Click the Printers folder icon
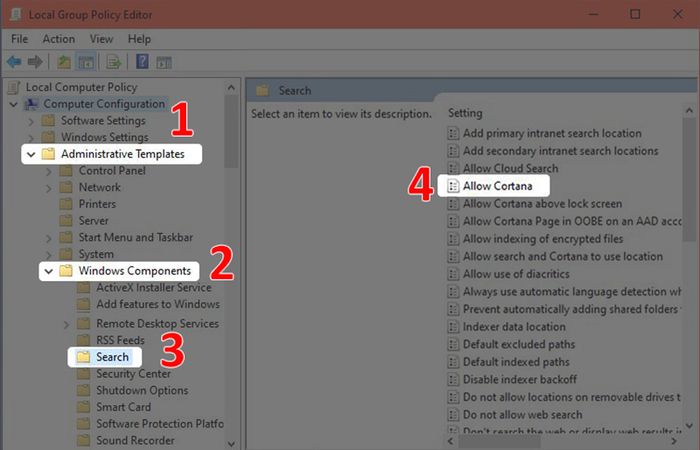The width and height of the screenshot is (700, 450). 66,204
